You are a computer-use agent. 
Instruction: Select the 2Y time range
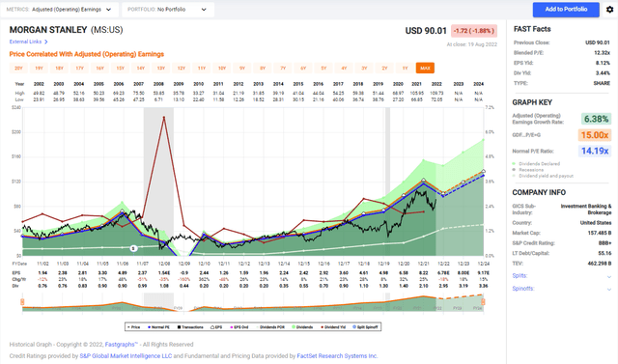click(384, 69)
